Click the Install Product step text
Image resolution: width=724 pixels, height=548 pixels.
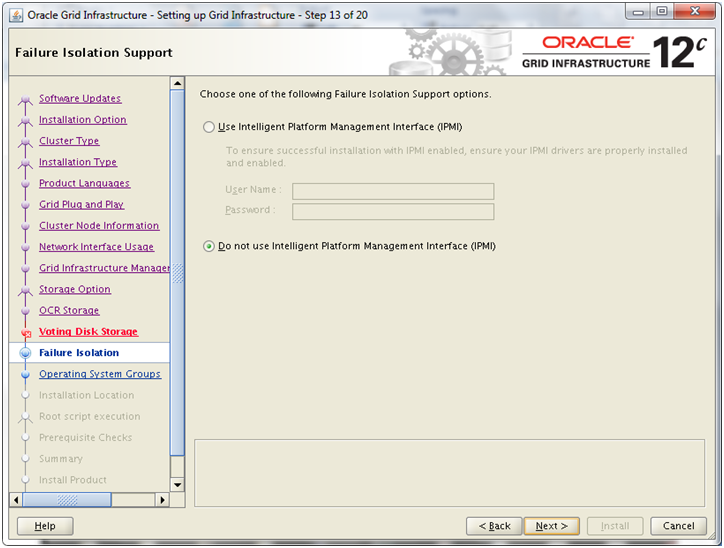(x=72, y=480)
